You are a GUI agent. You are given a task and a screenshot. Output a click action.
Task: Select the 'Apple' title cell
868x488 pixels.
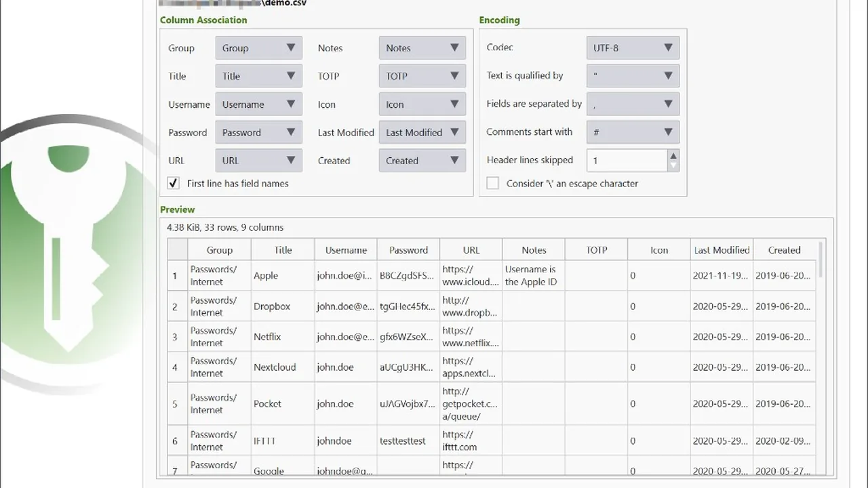coord(283,276)
